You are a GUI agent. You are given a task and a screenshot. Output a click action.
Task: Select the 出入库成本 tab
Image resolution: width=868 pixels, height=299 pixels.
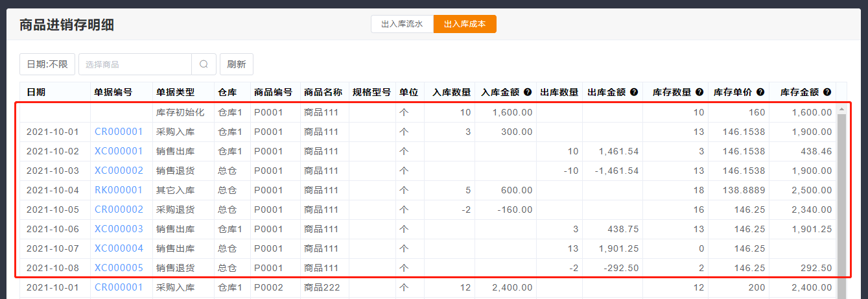(465, 24)
